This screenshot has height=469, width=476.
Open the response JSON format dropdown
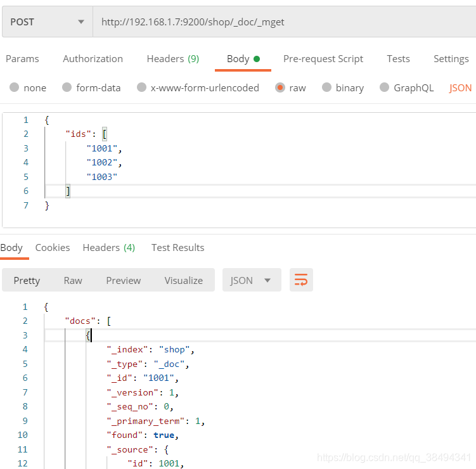click(x=251, y=280)
